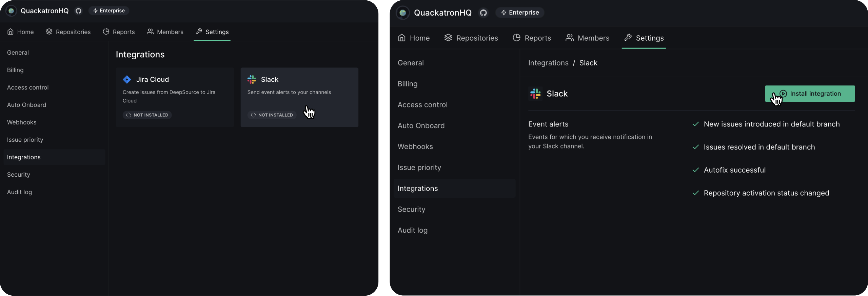This screenshot has width=868, height=296.
Task: Click the Reports pie chart icon in right panel
Action: (516, 38)
